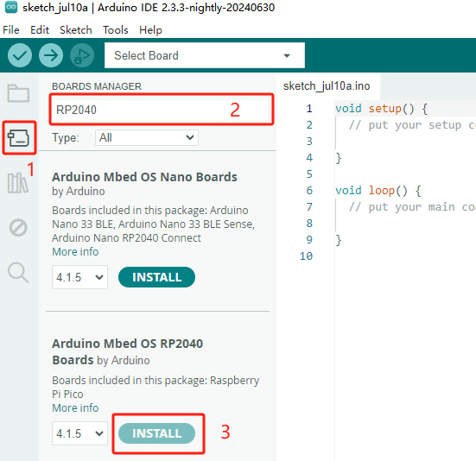Open the Select Board dropdown
The width and height of the screenshot is (476, 461).
click(205, 55)
